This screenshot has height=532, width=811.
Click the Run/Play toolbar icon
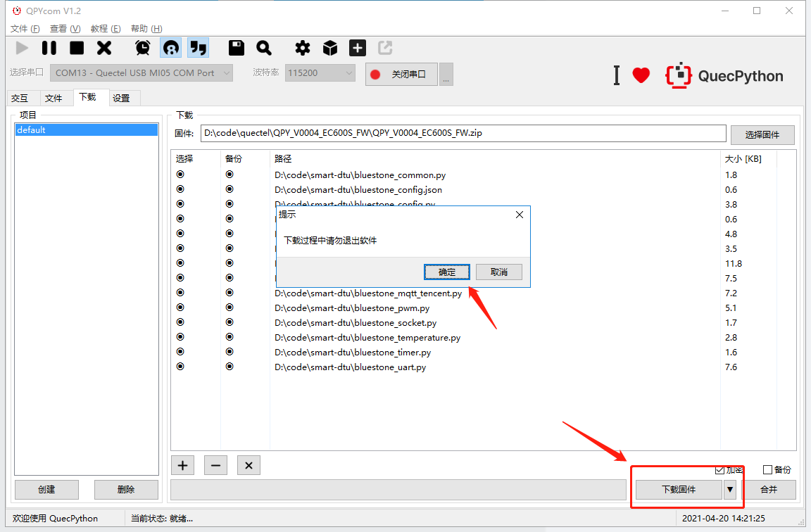tap(22, 47)
